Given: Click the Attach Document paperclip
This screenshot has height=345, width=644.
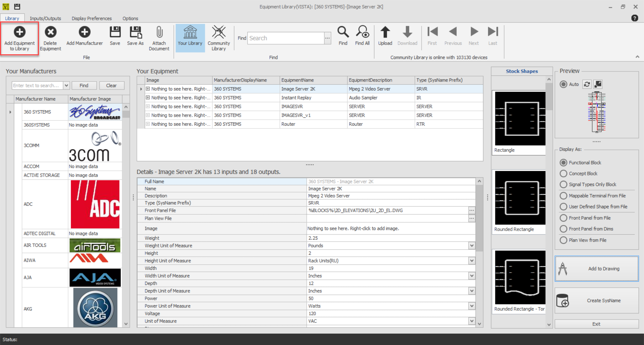Looking at the screenshot, I should pos(159,32).
